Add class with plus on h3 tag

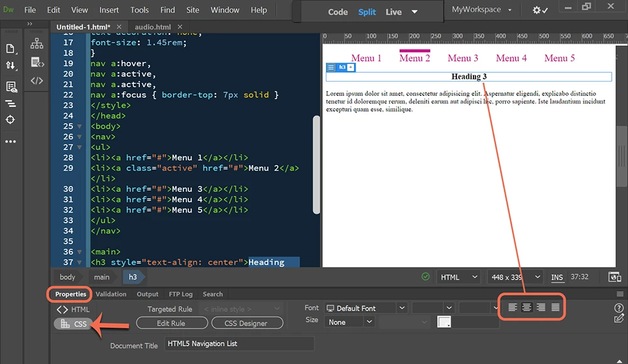pos(351,67)
